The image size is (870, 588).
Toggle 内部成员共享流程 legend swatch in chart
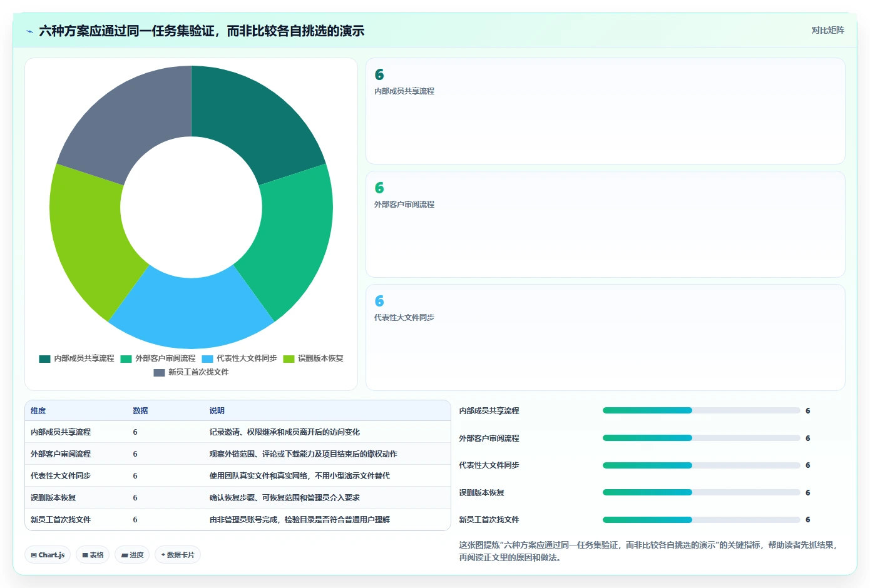click(44, 358)
